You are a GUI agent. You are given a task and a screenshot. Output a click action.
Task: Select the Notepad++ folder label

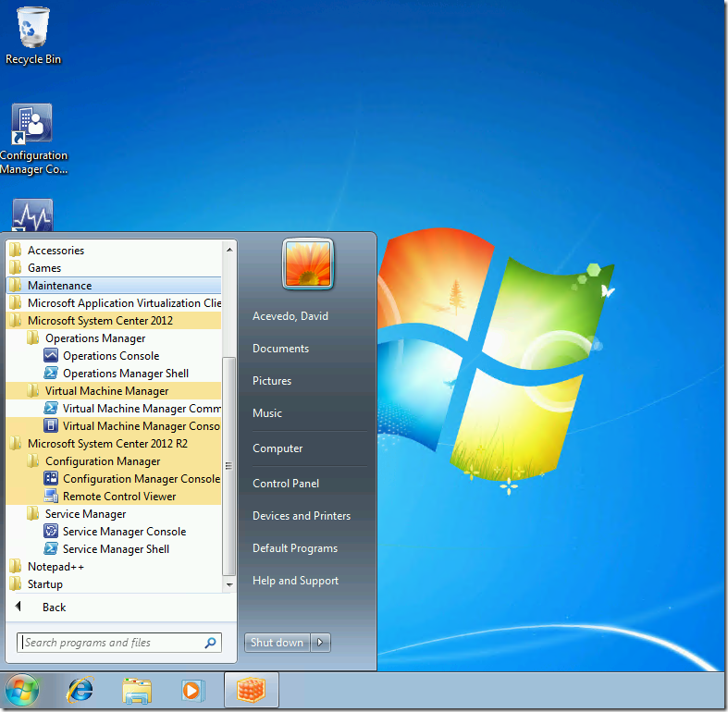coord(56,567)
